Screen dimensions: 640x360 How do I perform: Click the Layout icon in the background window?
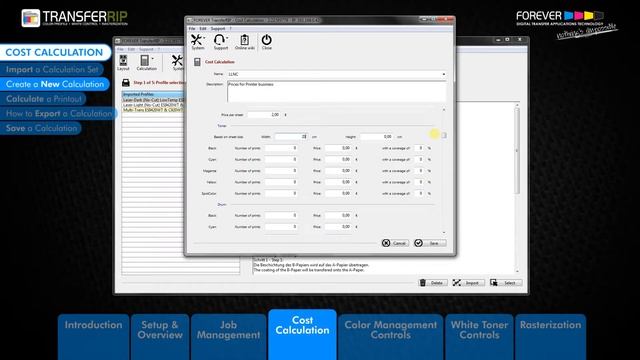pos(123,61)
